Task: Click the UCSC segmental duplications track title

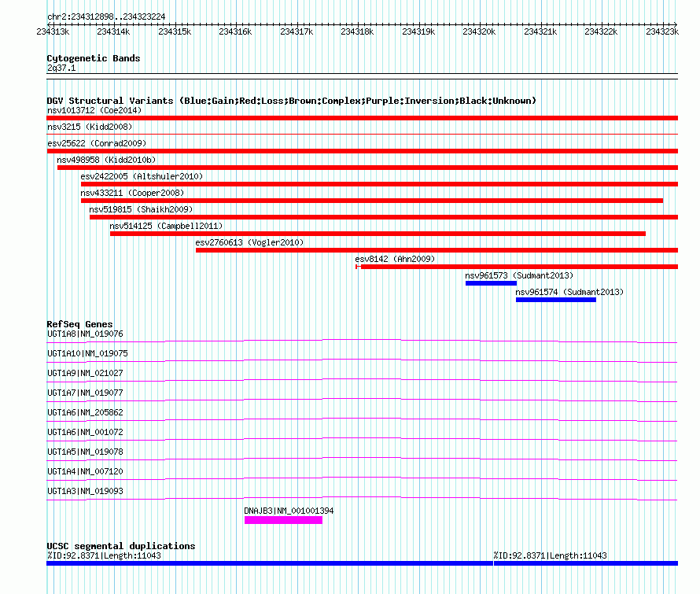Action: tap(121, 546)
